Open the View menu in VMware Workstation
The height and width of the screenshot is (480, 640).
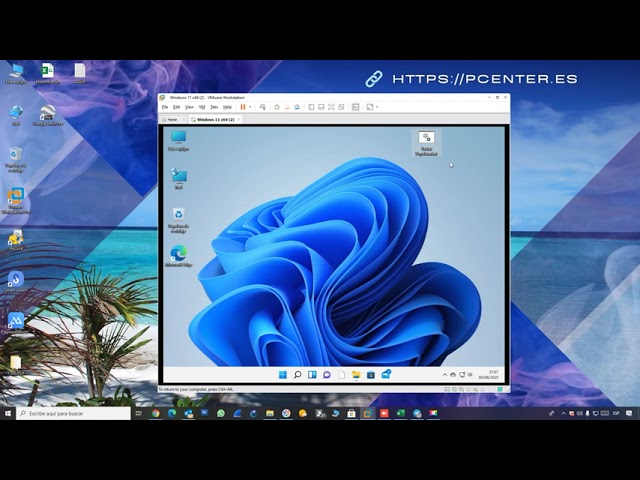(x=189, y=107)
